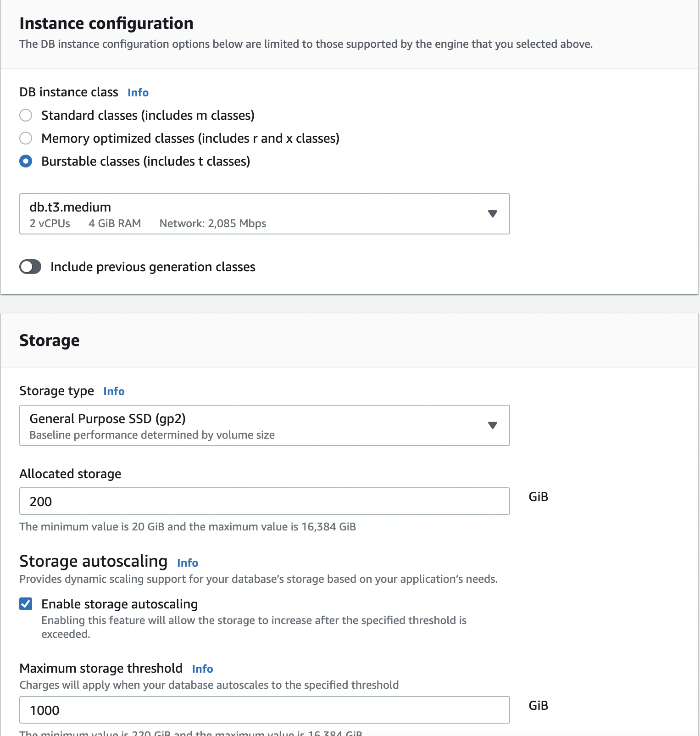Toggle Include previous generation classes switch

coord(30,267)
